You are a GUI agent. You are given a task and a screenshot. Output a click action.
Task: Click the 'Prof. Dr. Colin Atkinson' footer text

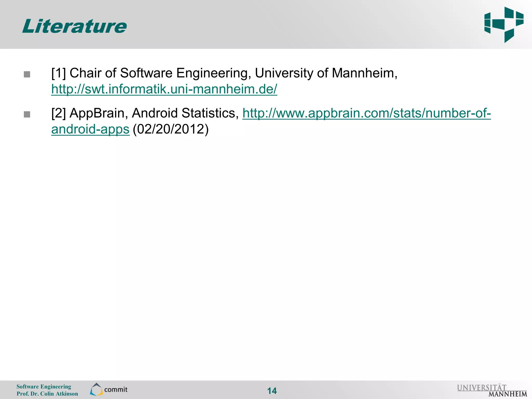tap(47, 394)
